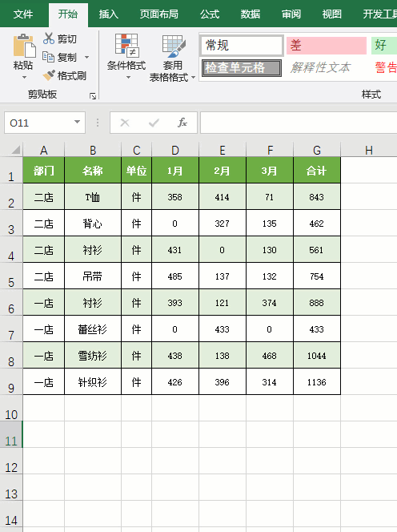Switch to the 数据 tab
The height and width of the screenshot is (532, 397).
[251, 14]
